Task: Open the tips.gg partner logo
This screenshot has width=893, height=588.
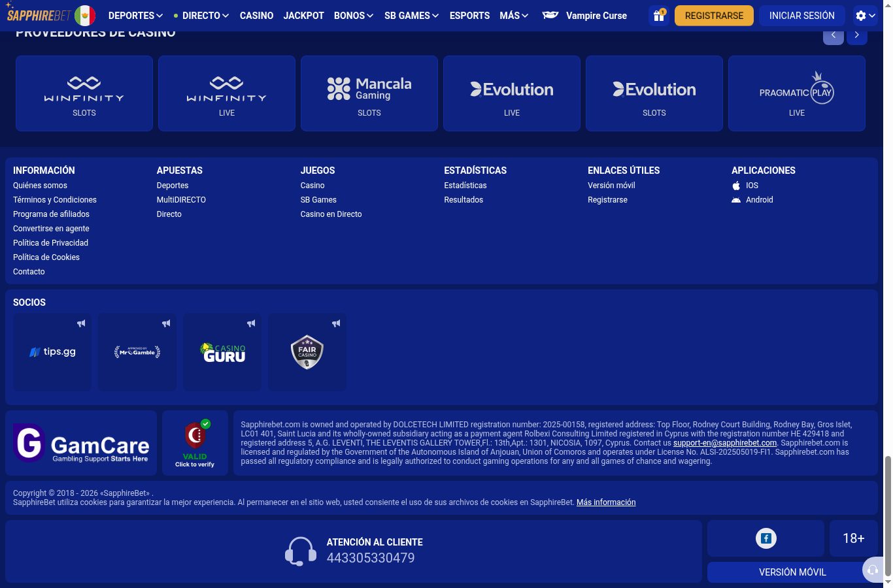Action: (x=52, y=351)
